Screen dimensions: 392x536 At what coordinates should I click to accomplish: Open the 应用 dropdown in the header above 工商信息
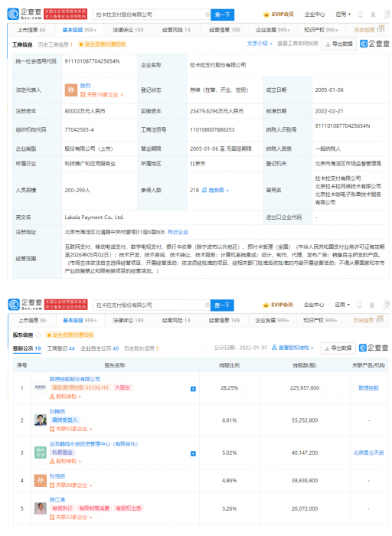coord(343,15)
